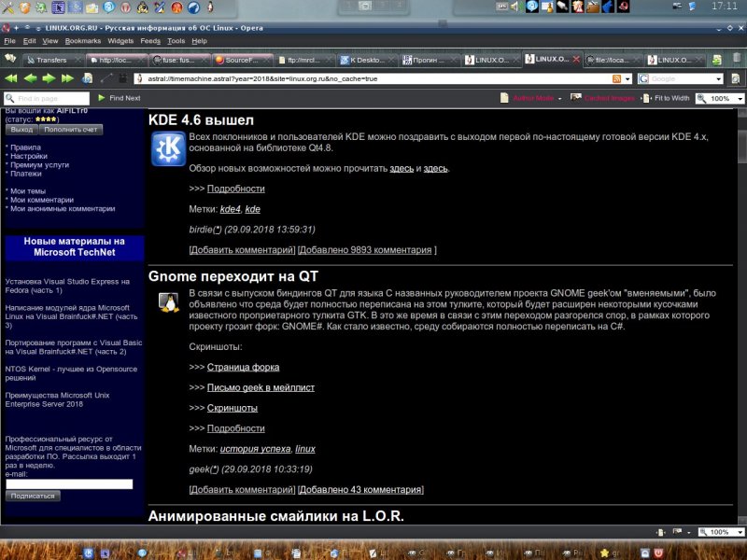This screenshot has height=560, width=747.
Task: Click the Tux penguin icon beside the Gnome article
Action: [x=169, y=302]
